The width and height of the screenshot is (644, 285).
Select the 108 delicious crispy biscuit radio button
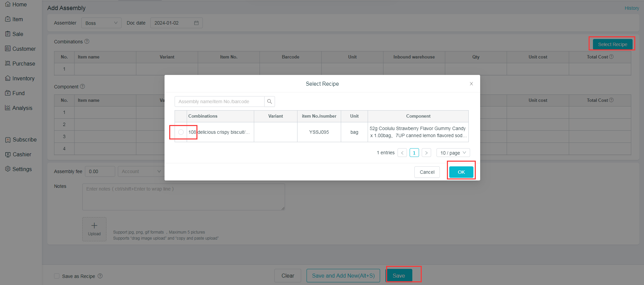[x=181, y=132]
